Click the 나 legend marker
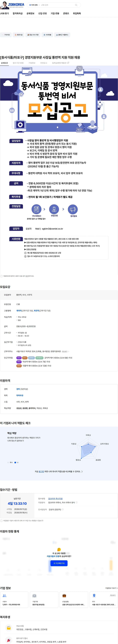 coord(15,462)
